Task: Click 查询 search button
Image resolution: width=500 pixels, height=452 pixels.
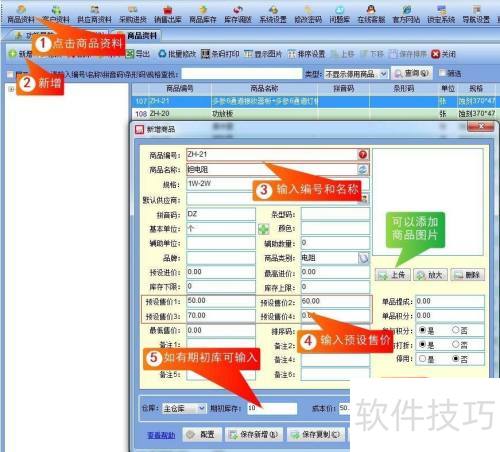Action: click(x=412, y=73)
